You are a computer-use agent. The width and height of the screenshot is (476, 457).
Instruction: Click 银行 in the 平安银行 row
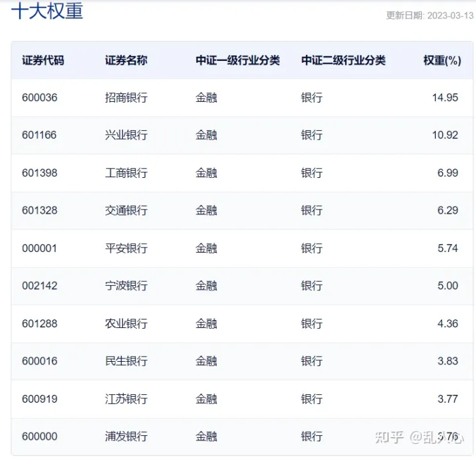311,248
